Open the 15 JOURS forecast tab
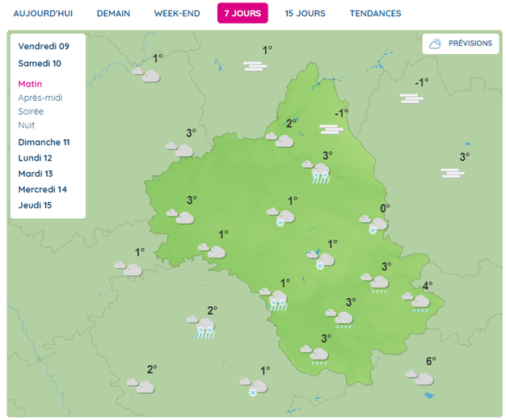 (x=305, y=14)
